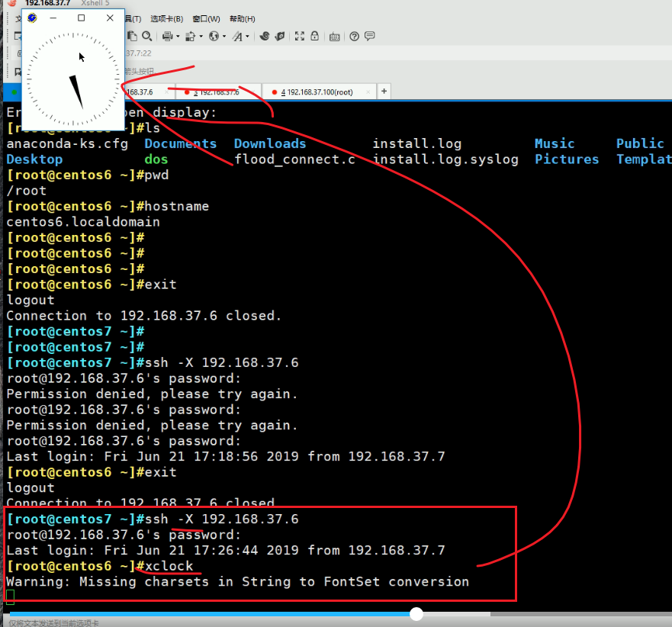Viewport: 672px width, 627px height.
Task: Expand the Print dropdown arrow
Action: [x=178, y=37]
